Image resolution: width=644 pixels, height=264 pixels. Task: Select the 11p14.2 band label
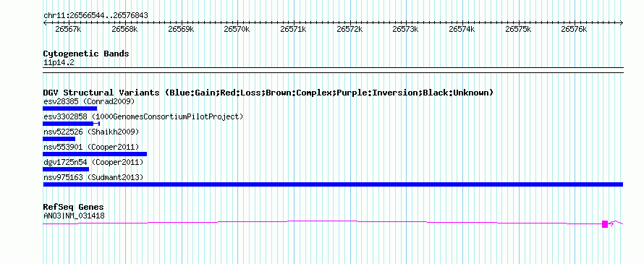[x=59, y=63]
